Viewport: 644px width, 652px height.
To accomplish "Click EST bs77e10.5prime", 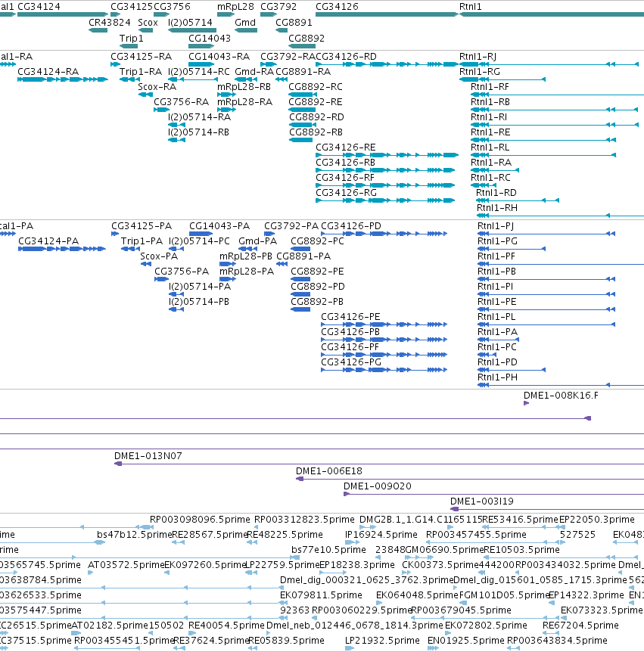I will [x=328, y=550].
